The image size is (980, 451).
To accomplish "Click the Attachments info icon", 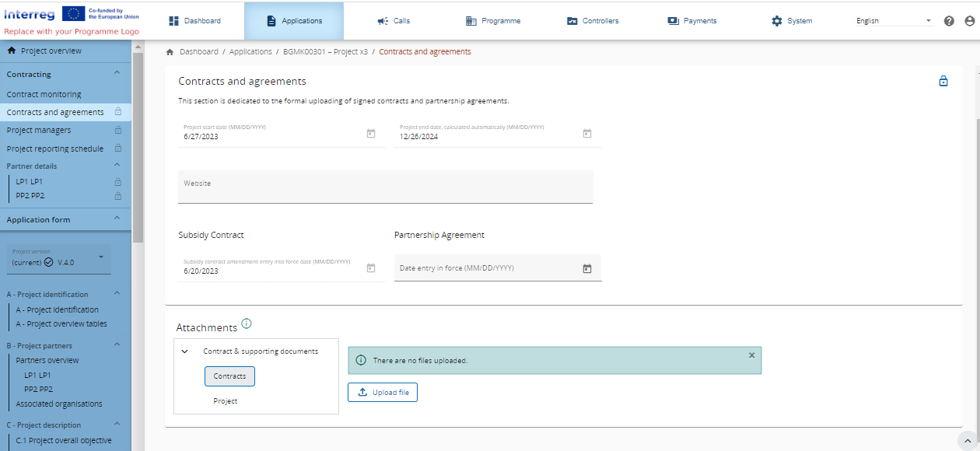I will click(x=247, y=323).
